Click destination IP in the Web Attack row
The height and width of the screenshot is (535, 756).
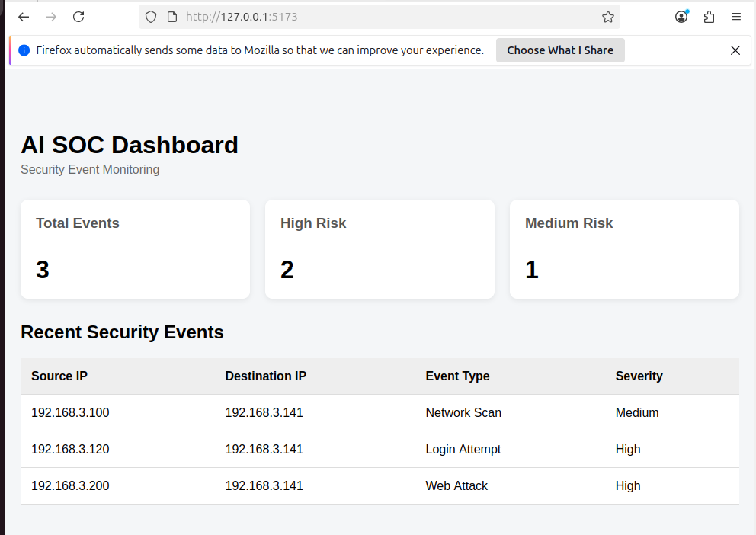[x=264, y=485]
